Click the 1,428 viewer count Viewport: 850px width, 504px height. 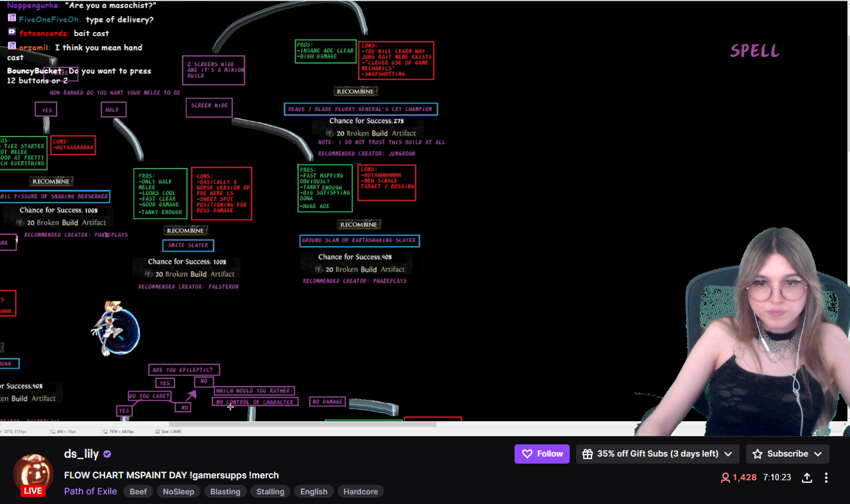(745, 478)
